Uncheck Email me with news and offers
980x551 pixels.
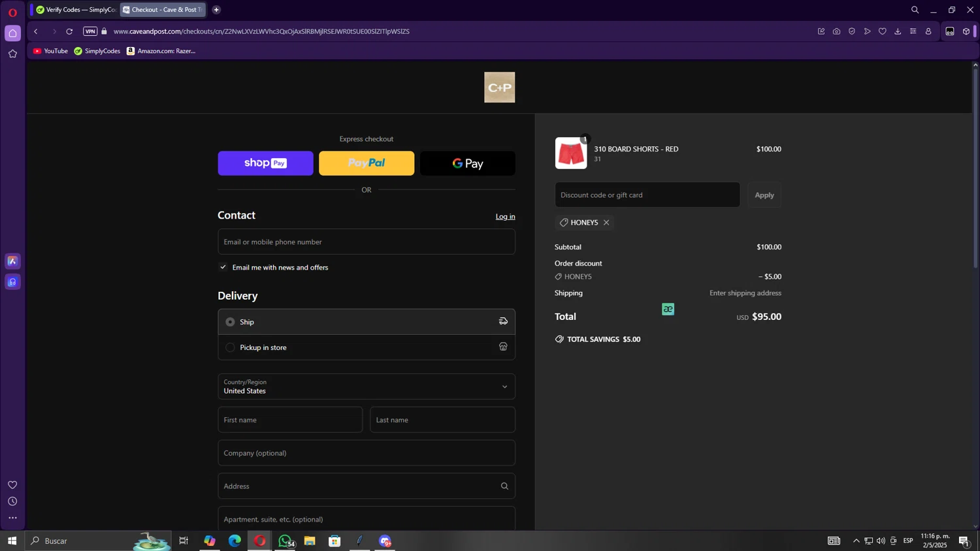coord(223,267)
